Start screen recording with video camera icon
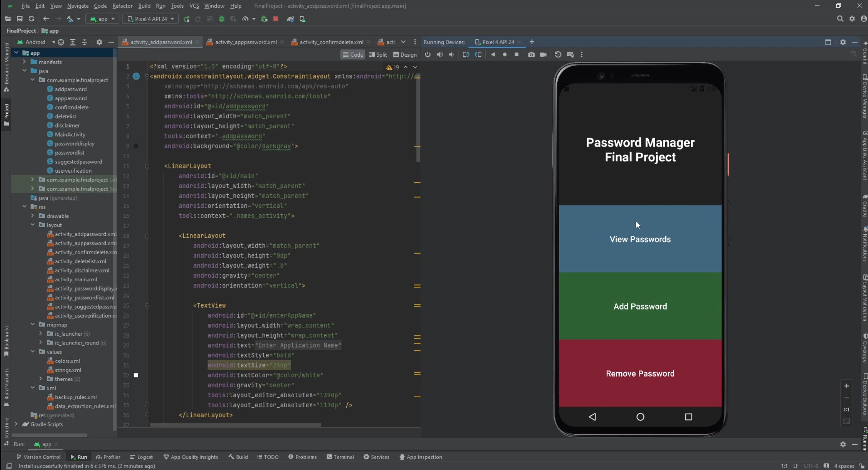Image resolution: width=868 pixels, height=470 pixels. [x=543, y=55]
